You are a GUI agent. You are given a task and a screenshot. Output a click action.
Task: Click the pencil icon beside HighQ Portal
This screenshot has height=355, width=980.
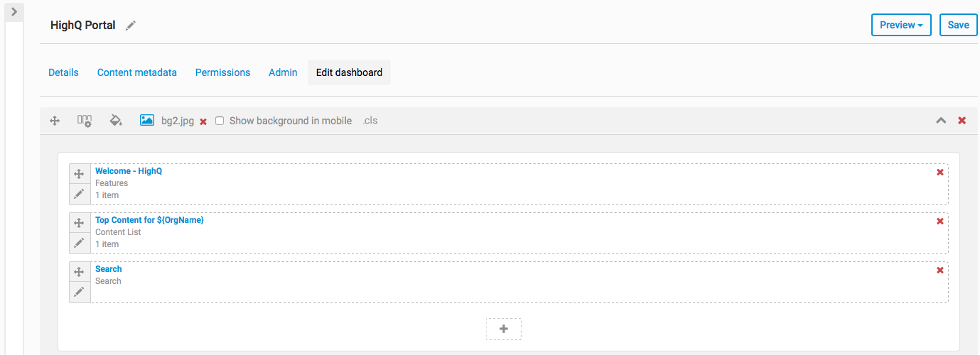point(130,26)
